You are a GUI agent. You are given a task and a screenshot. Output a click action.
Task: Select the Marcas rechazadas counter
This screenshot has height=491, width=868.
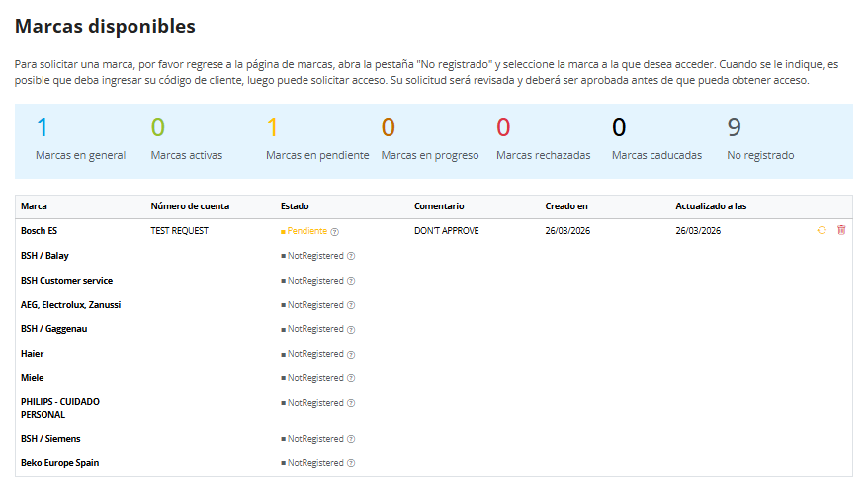click(544, 138)
